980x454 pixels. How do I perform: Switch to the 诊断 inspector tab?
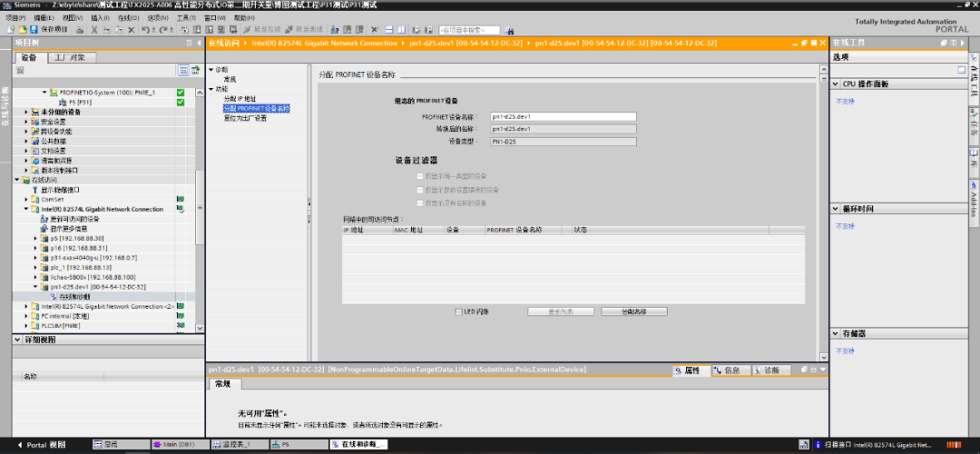pos(770,370)
